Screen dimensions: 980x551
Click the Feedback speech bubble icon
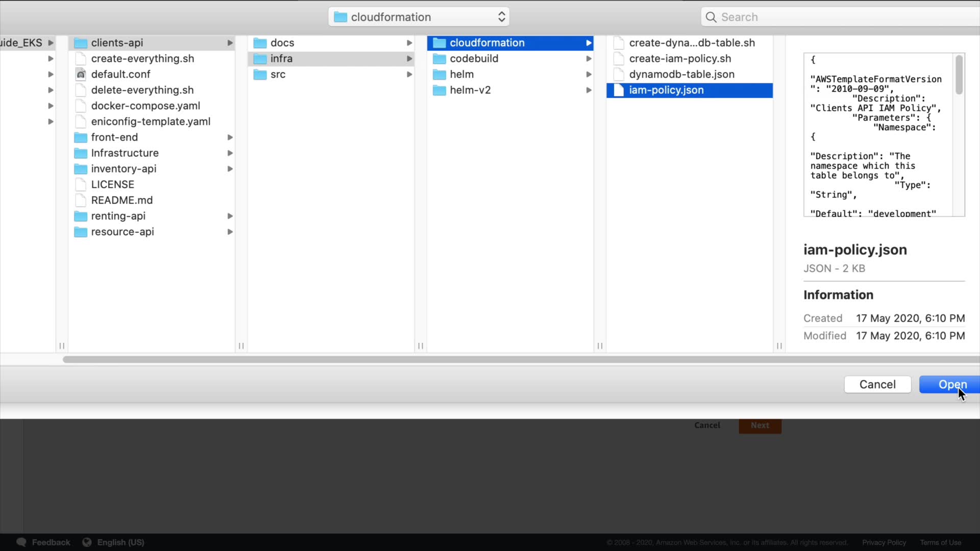pos(21,542)
